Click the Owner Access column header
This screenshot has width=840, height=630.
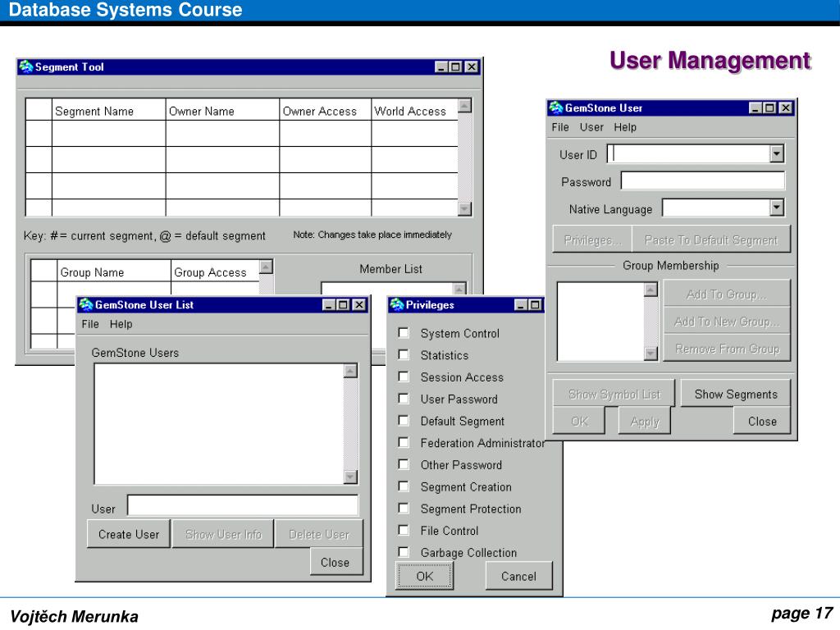pos(325,111)
